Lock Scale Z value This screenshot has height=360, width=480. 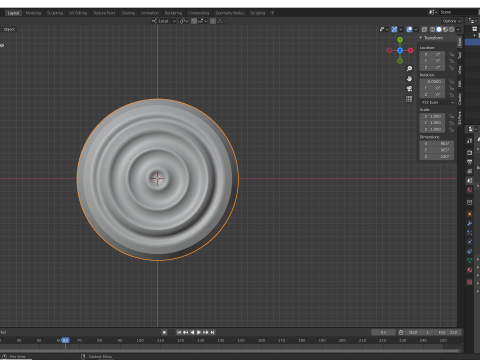pyautogui.click(x=451, y=129)
